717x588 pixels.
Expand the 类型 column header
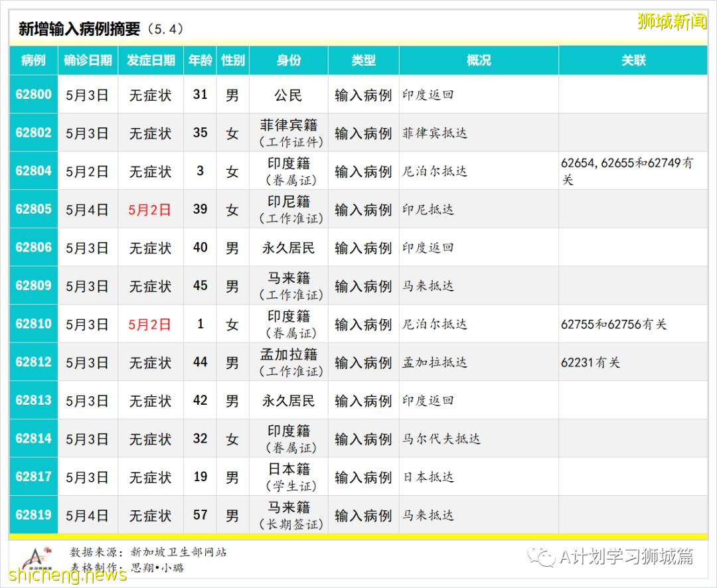tap(362, 60)
